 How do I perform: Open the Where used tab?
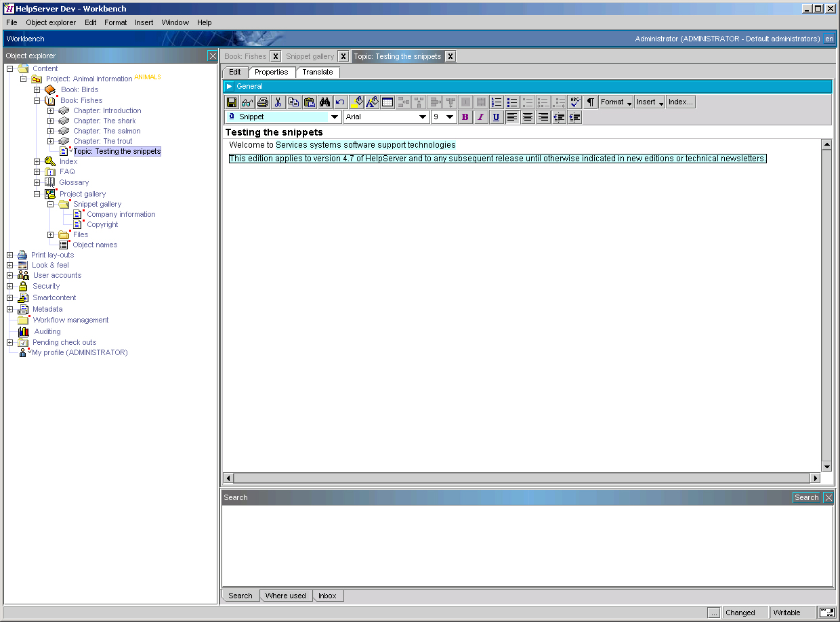[x=286, y=596]
